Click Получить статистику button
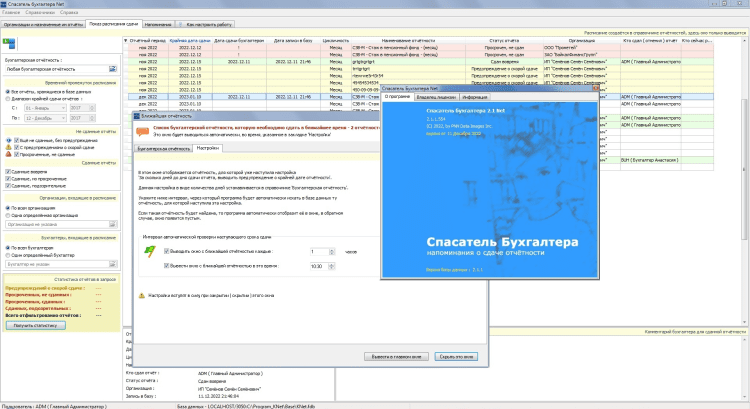This screenshot has height=409, width=750. [x=35, y=325]
